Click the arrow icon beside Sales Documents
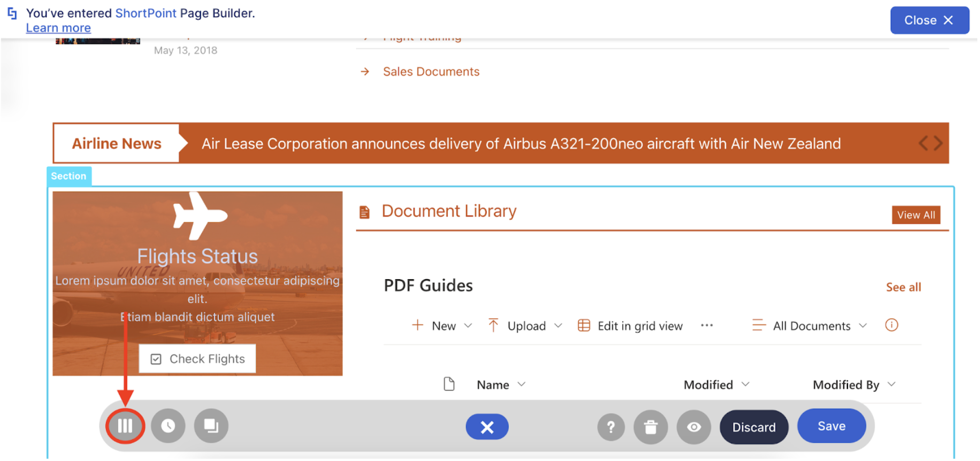 (x=365, y=72)
